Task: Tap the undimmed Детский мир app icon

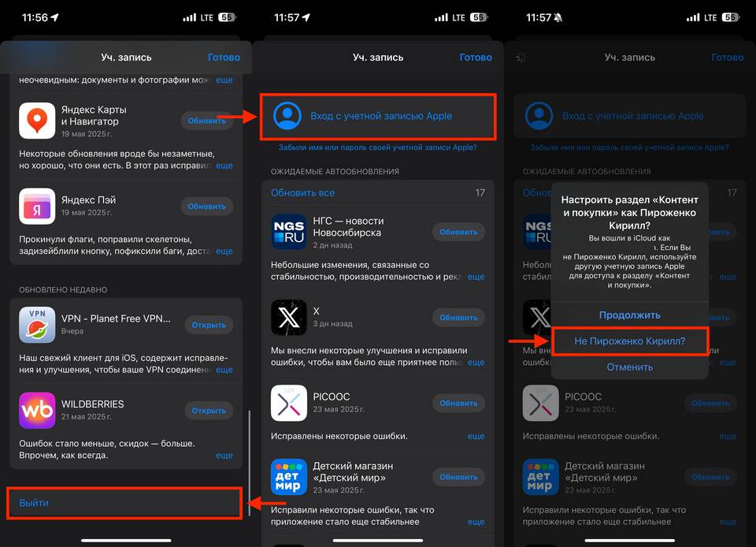Action: [x=289, y=477]
